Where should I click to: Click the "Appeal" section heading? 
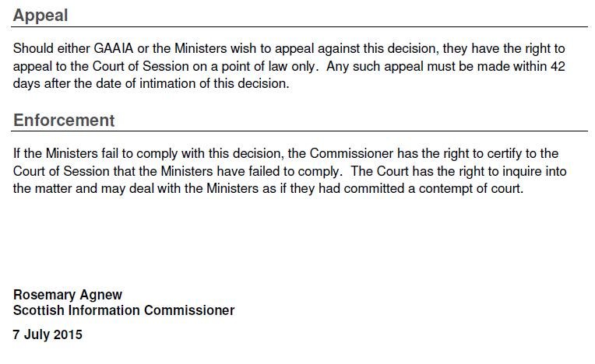click(x=40, y=16)
